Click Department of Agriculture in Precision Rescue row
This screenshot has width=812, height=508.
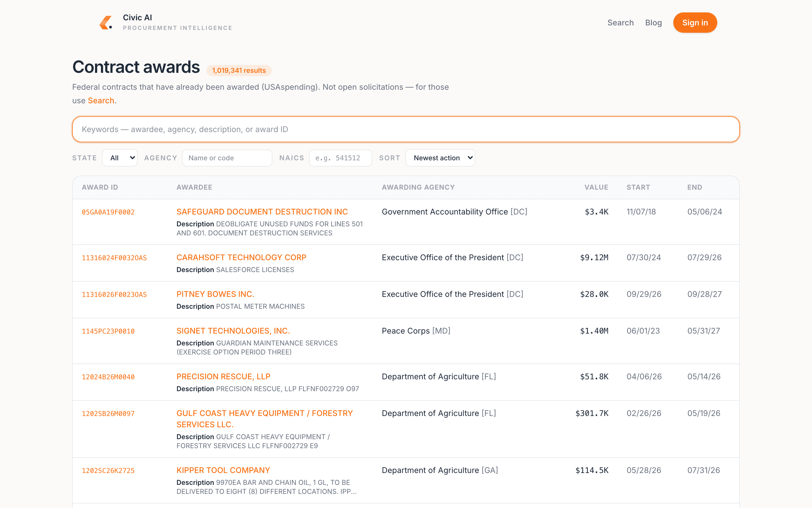click(438, 376)
